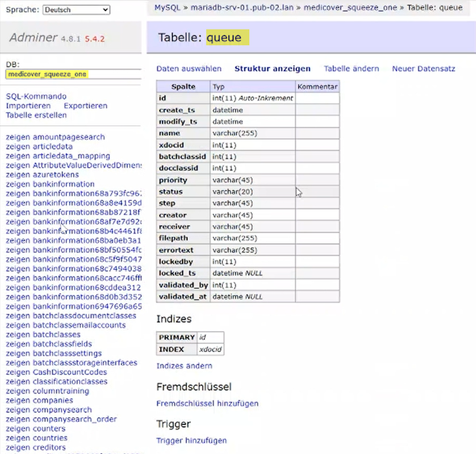Click Neuer Datensatz to add record

pos(423,68)
